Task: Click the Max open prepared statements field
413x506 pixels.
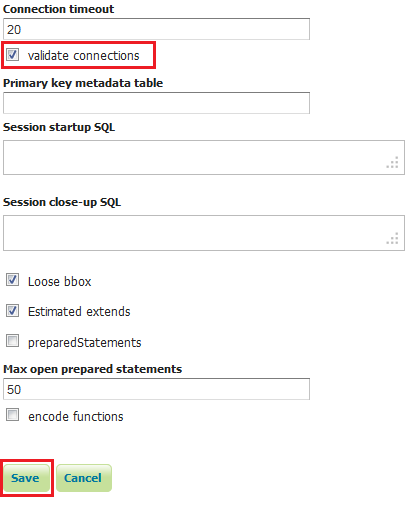Action: pyautogui.click(x=156, y=389)
